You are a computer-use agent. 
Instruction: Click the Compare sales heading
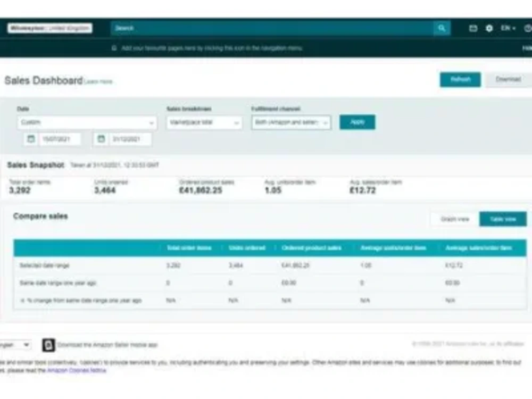pos(40,216)
